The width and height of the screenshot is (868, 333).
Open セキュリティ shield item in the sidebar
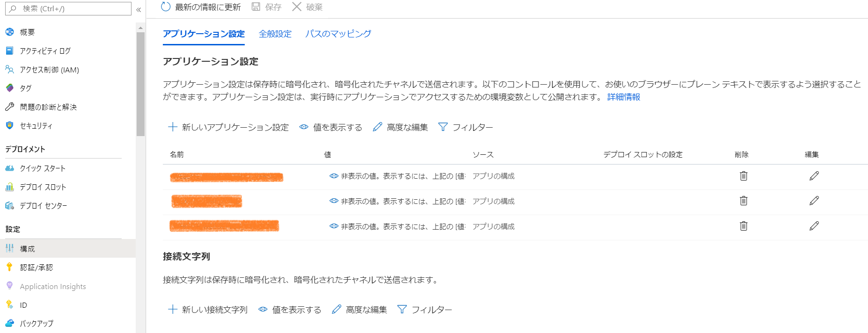coord(36,126)
